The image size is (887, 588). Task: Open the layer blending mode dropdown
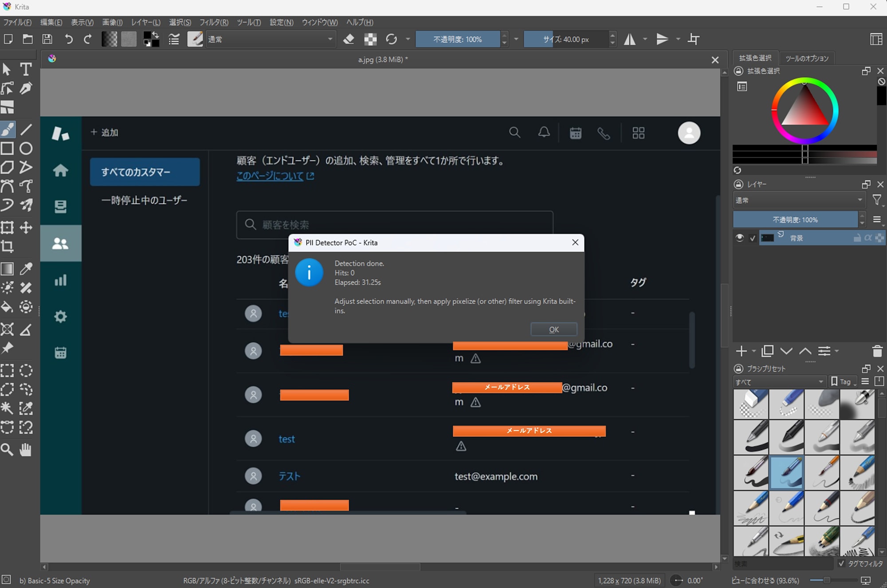(x=799, y=200)
